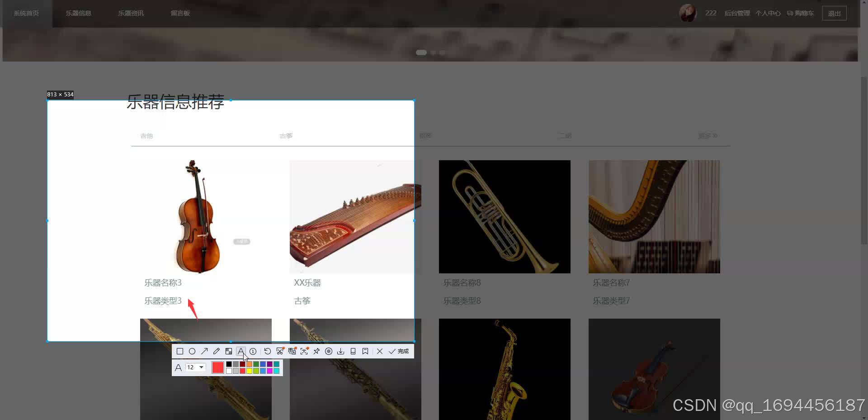The width and height of the screenshot is (868, 420).
Task: Choose the arrow drawing tool
Action: point(204,351)
